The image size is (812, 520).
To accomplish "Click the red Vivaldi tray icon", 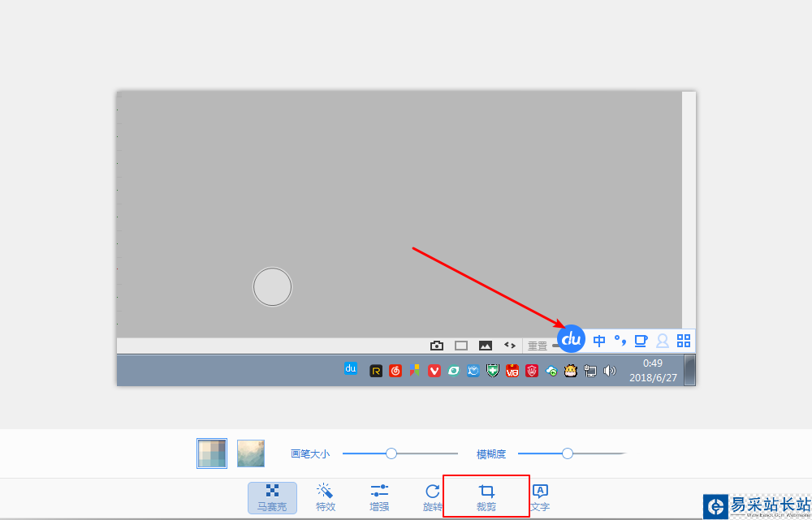I will point(434,371).
